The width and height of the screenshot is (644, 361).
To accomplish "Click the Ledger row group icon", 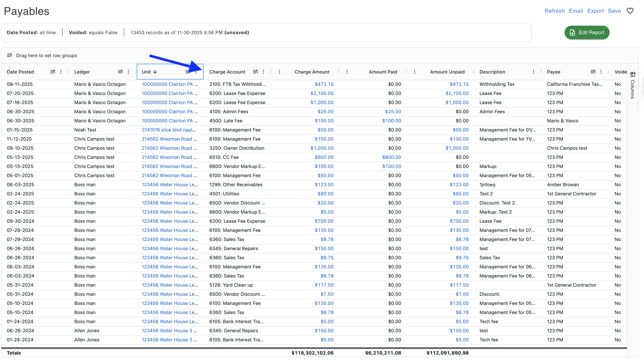I will tap(120, 72).
